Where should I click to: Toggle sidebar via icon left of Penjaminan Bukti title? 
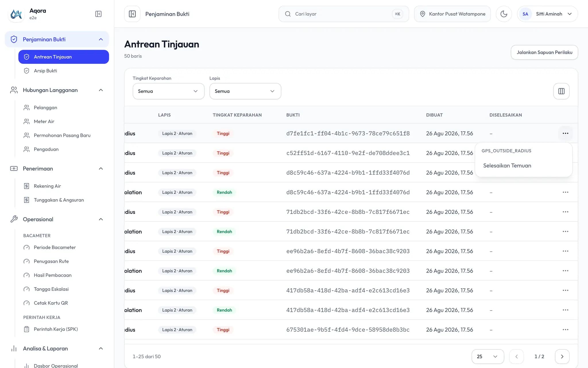point(132,14)
